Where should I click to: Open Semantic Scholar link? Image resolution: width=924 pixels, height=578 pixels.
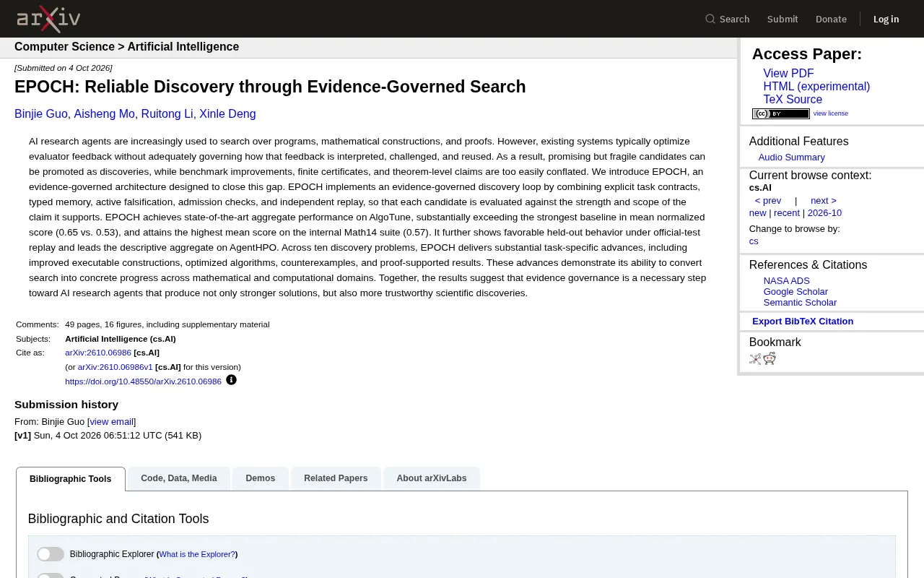800,303
